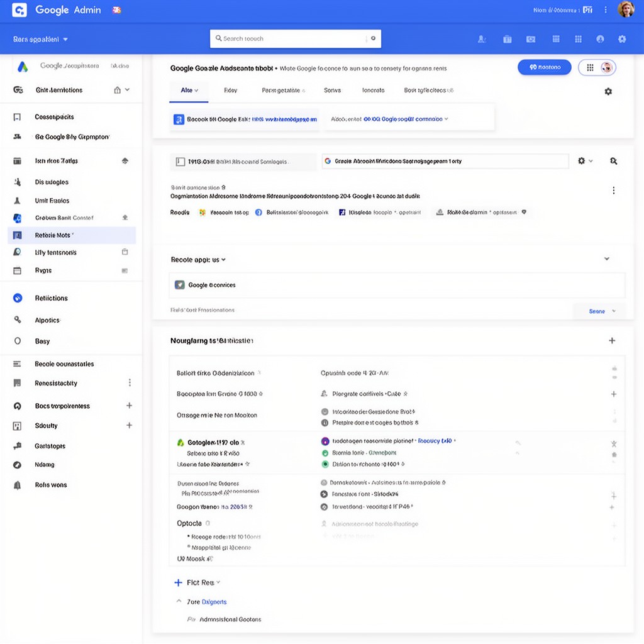Click the camera icon in blue toolbar

[x=531, y=39]
